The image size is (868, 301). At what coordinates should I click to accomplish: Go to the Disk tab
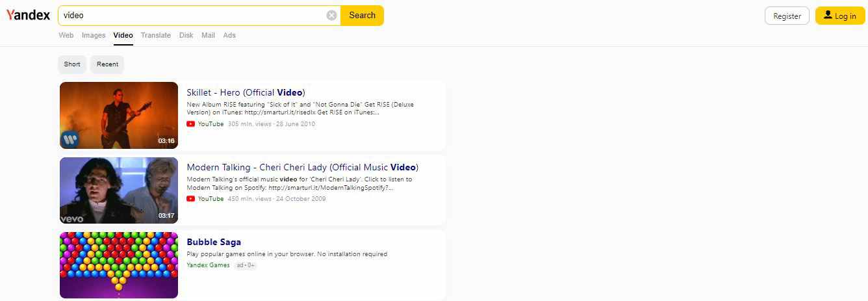point(186,35)
